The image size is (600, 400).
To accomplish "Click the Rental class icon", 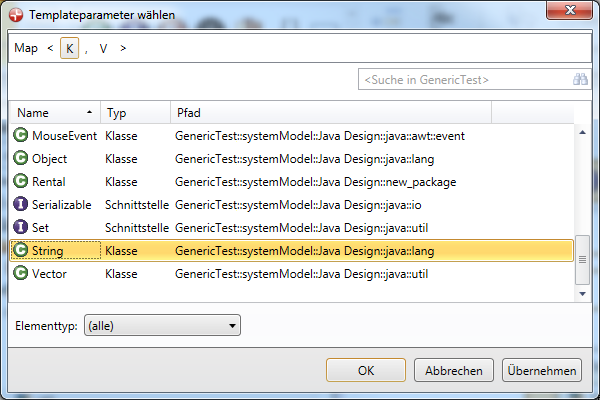I will tap(21, 181).
